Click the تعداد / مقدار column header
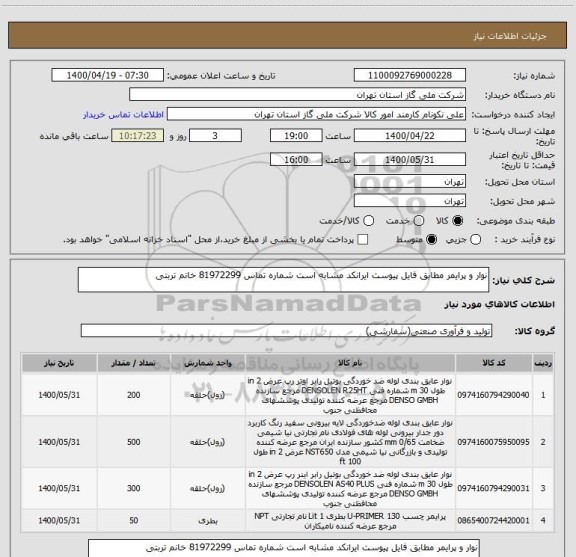This screenshot has height=557, width=576. point(134,363)
